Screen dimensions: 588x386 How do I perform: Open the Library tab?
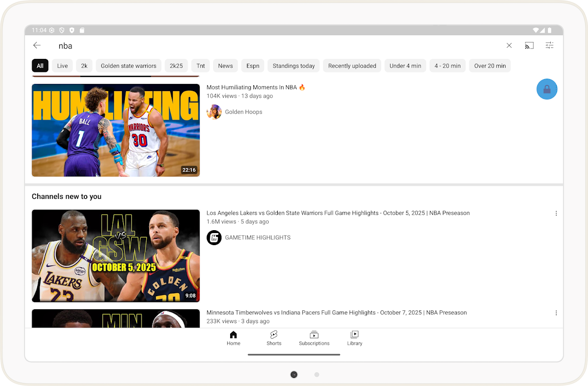point(355,338)
